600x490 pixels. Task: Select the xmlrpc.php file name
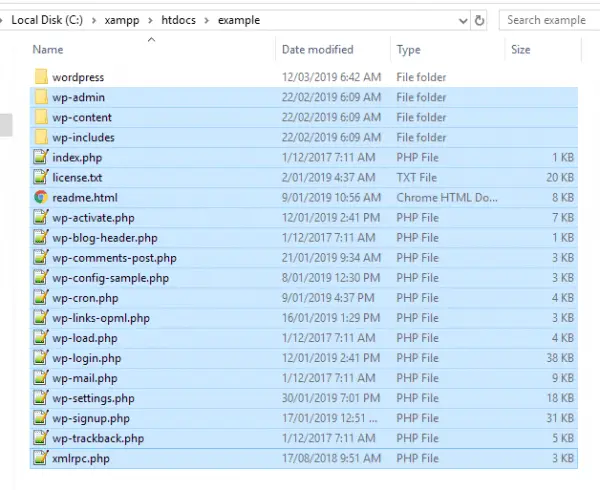click(81, 459)
